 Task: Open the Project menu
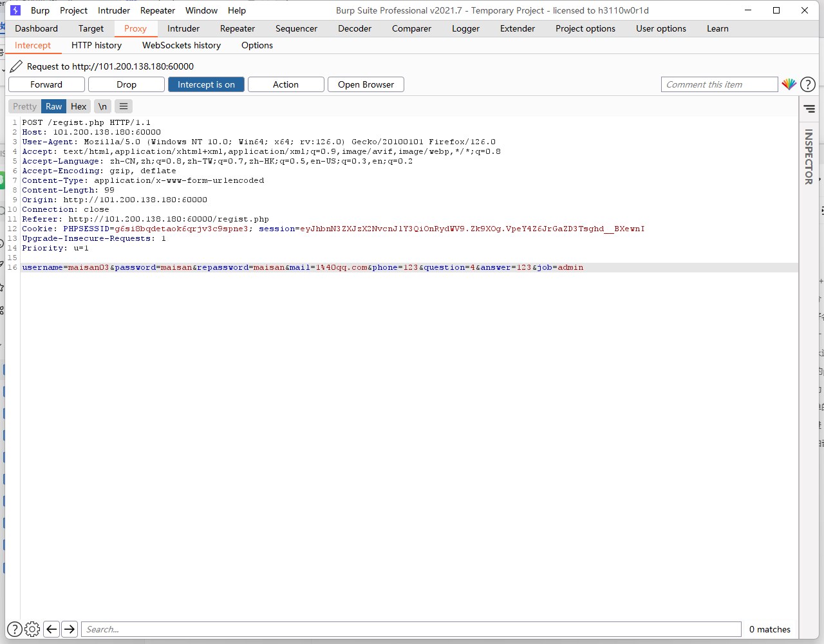click(x=73, y=10)
